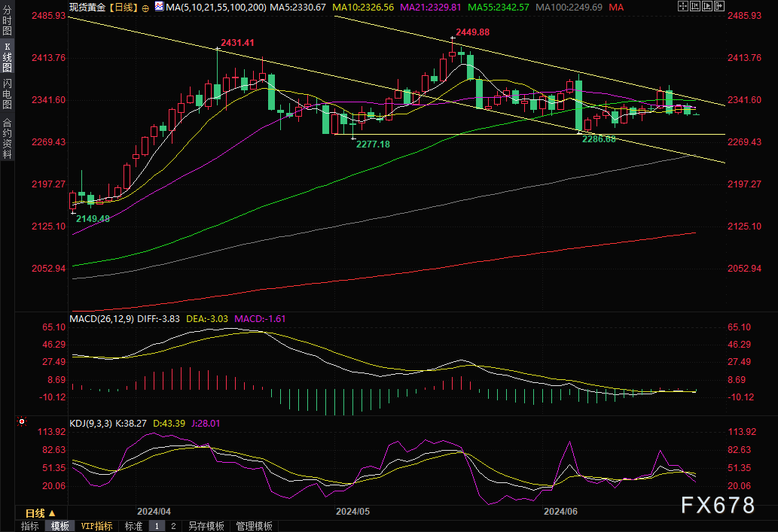Open the VIP指标 tab

click(x=96, y=526)
